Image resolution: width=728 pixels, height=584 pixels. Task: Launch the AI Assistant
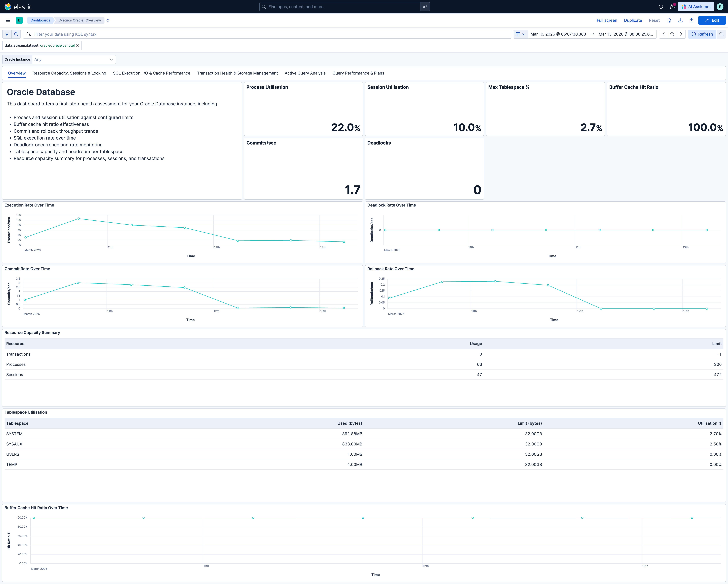click(696, 6)
